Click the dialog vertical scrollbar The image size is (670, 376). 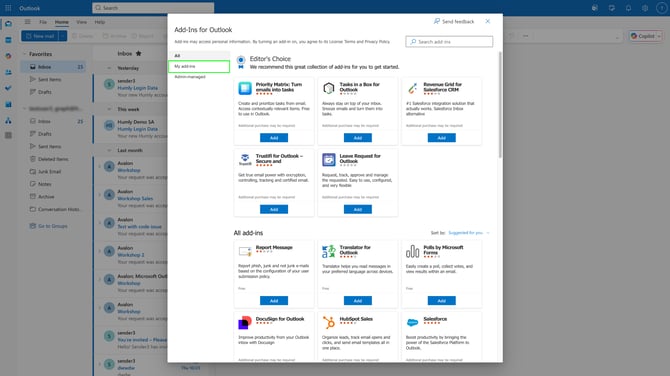coord(500,105)
